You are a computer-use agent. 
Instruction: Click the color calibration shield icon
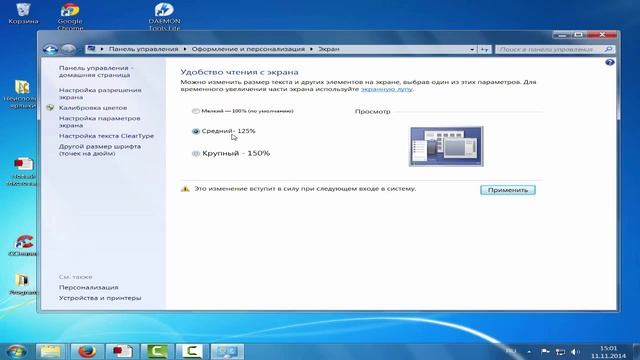[50, 108]
